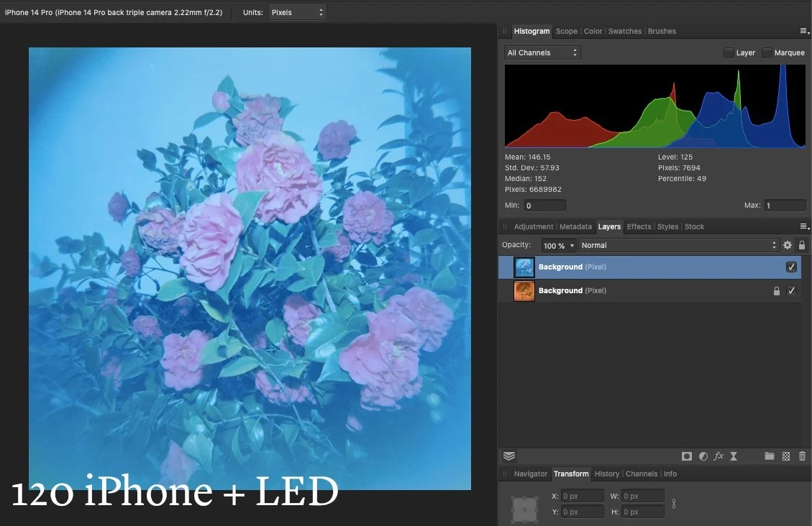This screenshot has width=812, height=526.
Task: Open the Normal blend mode dropdown
Action: point(679,246)
